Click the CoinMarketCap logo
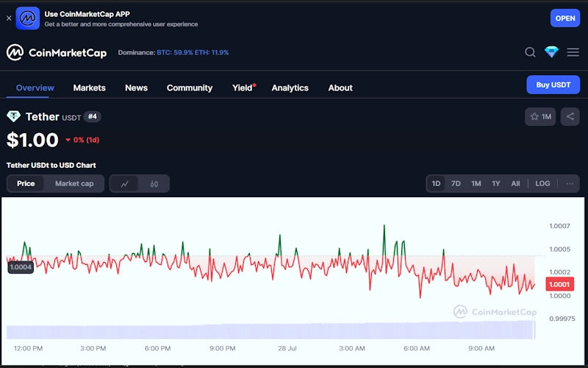 [x=57, y=52]
